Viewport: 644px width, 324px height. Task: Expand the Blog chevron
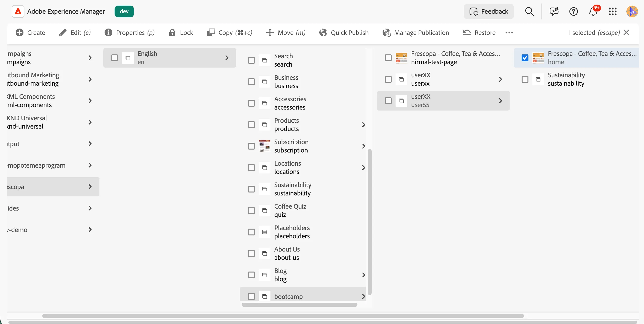coord(364,275)
